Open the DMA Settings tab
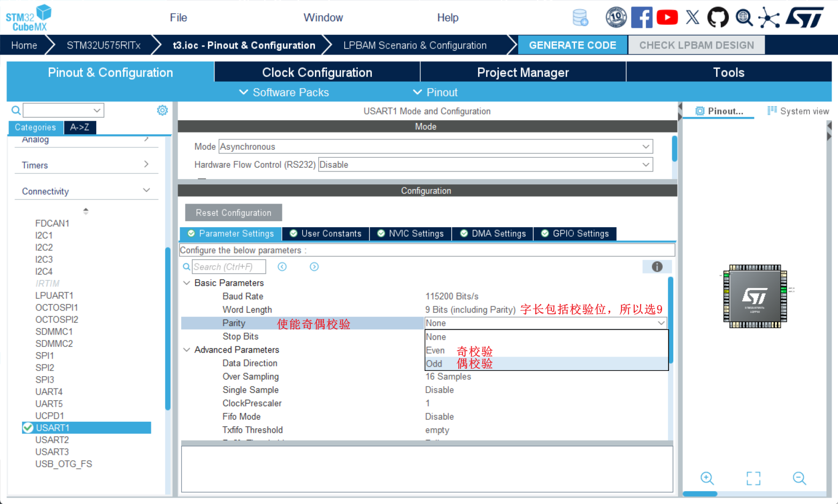The width and height of the screenshot is (838, 504). point(493,234)
